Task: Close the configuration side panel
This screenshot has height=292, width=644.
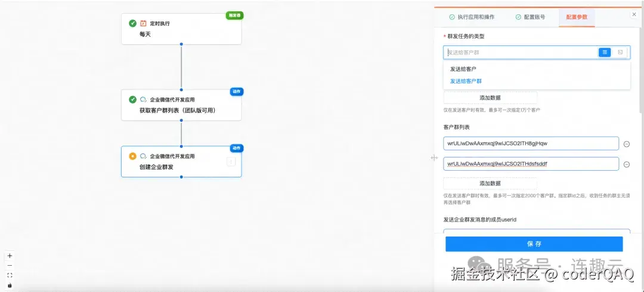Action: pyautogui.click(x=634, y=14)
